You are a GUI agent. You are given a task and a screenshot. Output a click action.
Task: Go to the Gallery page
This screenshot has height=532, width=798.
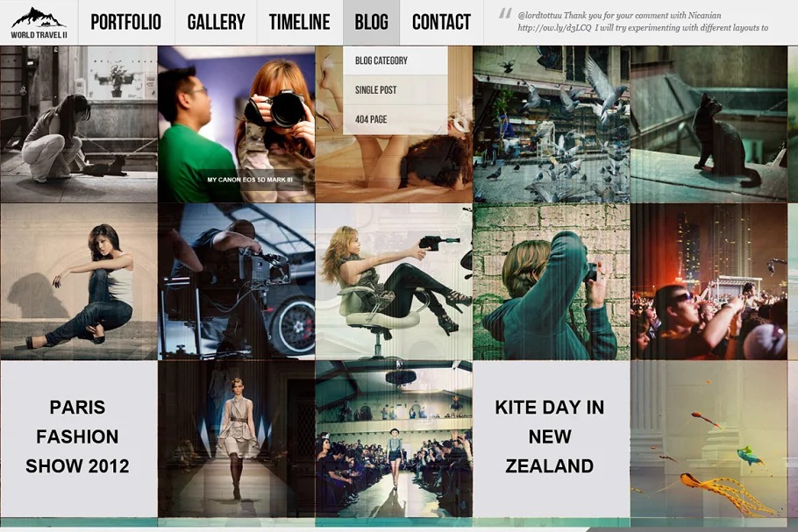217,23
